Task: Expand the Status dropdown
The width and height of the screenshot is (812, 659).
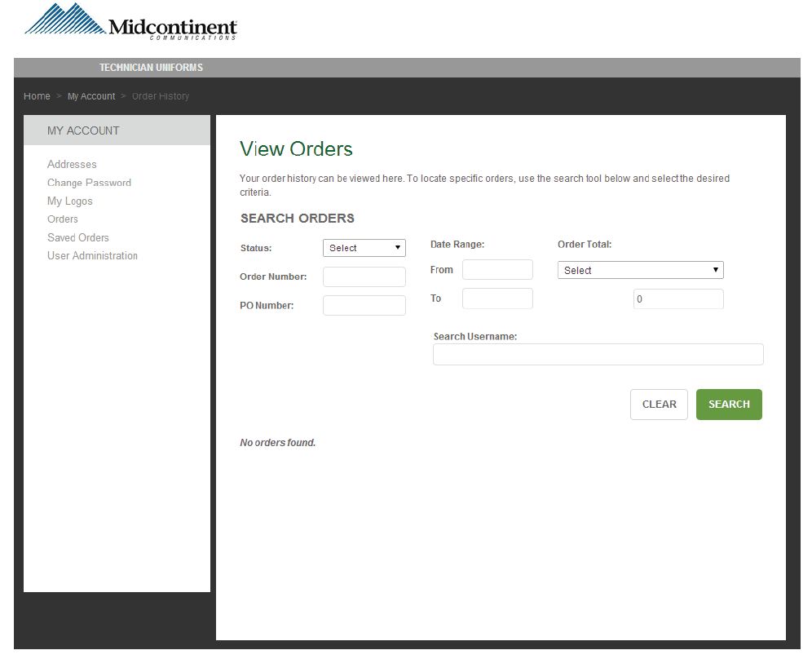Action: [x=364, y=248]
